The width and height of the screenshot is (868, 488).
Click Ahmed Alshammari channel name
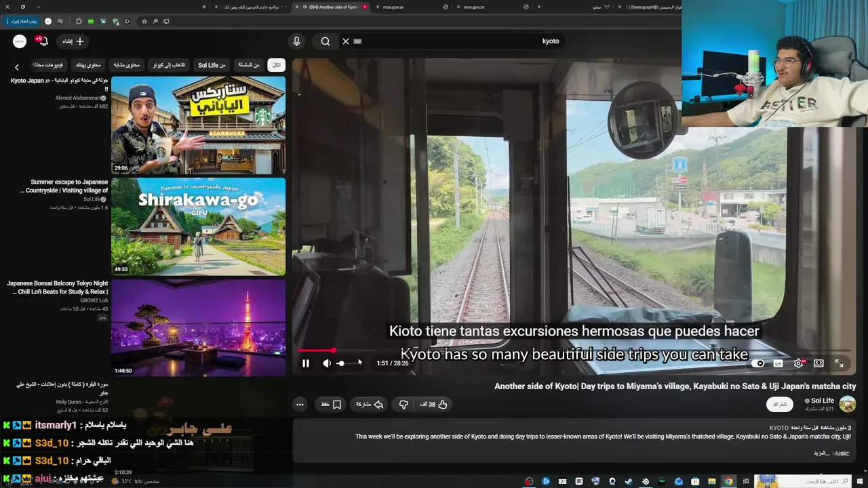[77, 98]
